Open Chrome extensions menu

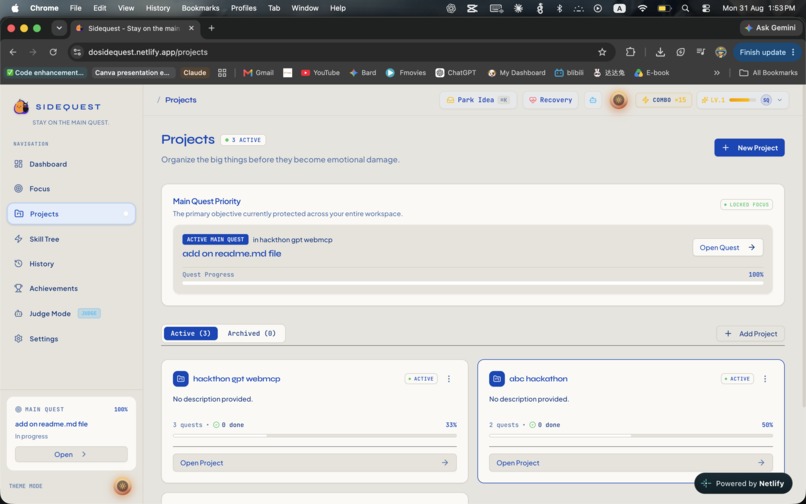[x=631, y=52]
